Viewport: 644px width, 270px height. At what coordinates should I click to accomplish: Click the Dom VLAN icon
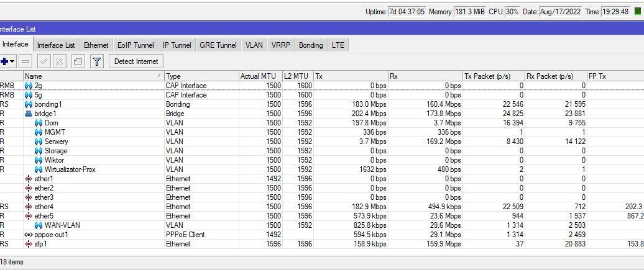coord(39,123)
